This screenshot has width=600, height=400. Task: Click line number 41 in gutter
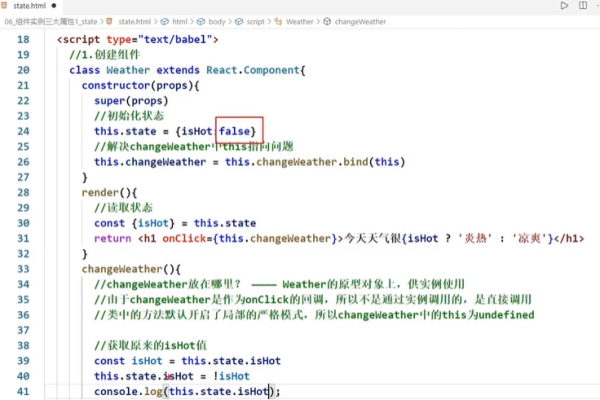point(23,392)
